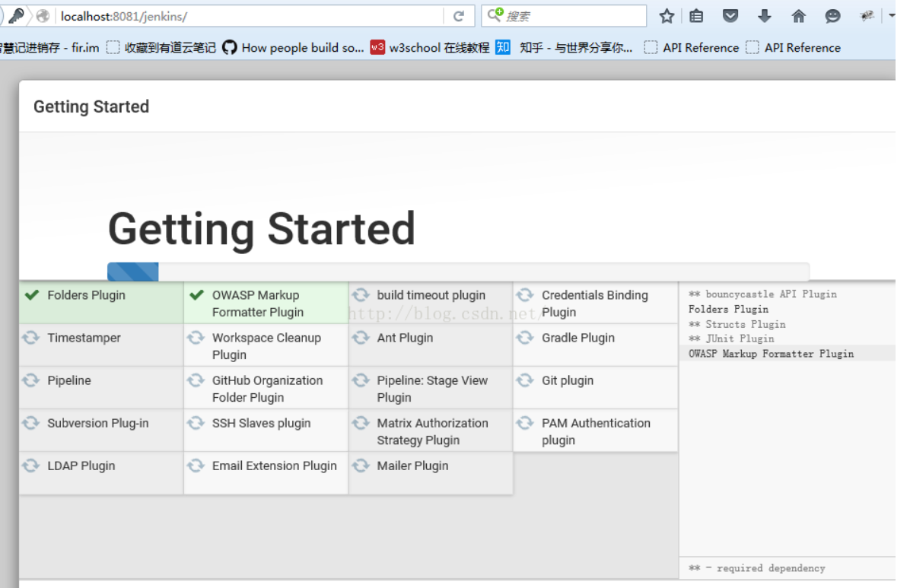The width and height of the screenshot is (910, 588).
Task: Select the Ant Plugin tile text
Action: click(x=405, y=338)
